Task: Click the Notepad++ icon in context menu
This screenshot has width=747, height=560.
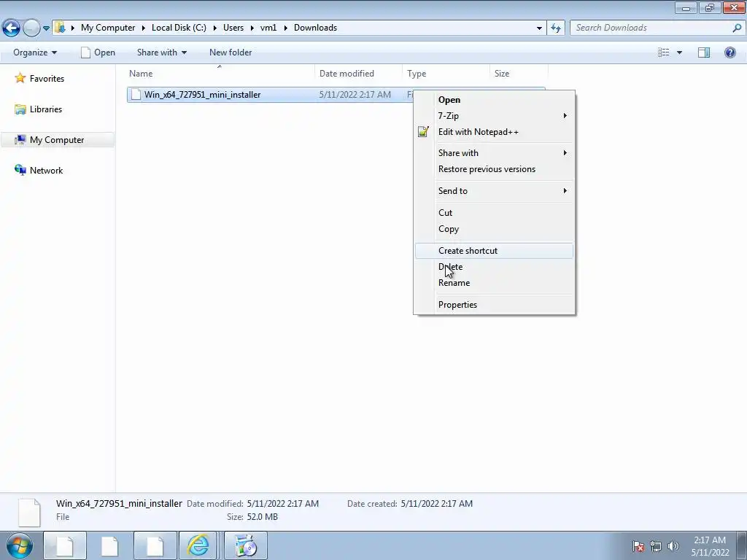Action: pos(423,131)
